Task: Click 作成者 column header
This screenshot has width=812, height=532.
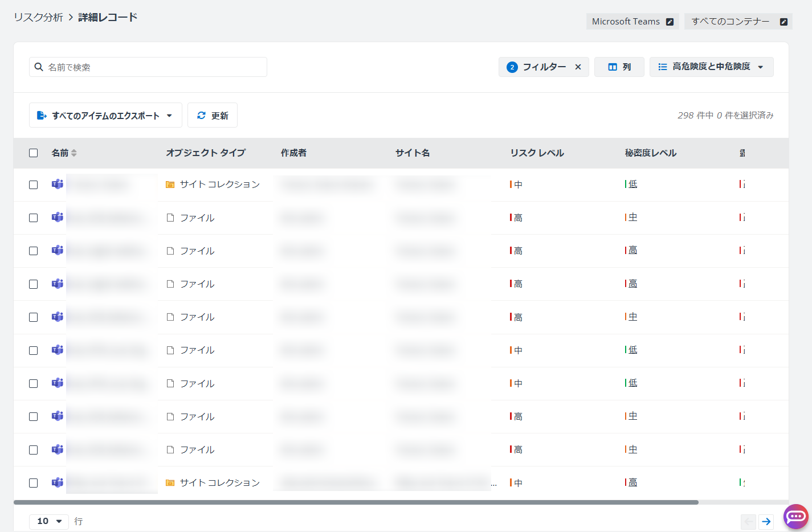Action: tap(293, 153)
